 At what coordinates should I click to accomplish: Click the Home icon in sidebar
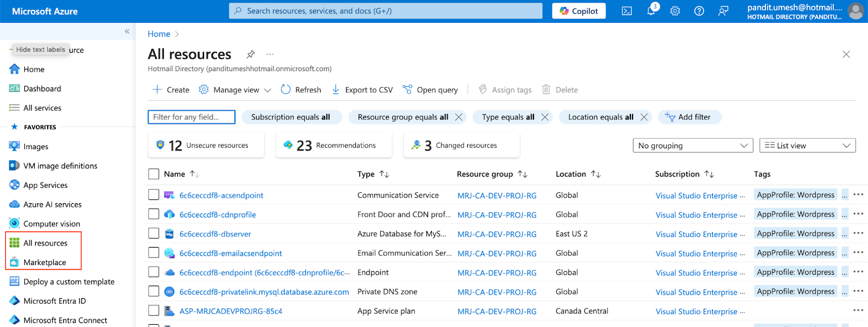(15, 69)
